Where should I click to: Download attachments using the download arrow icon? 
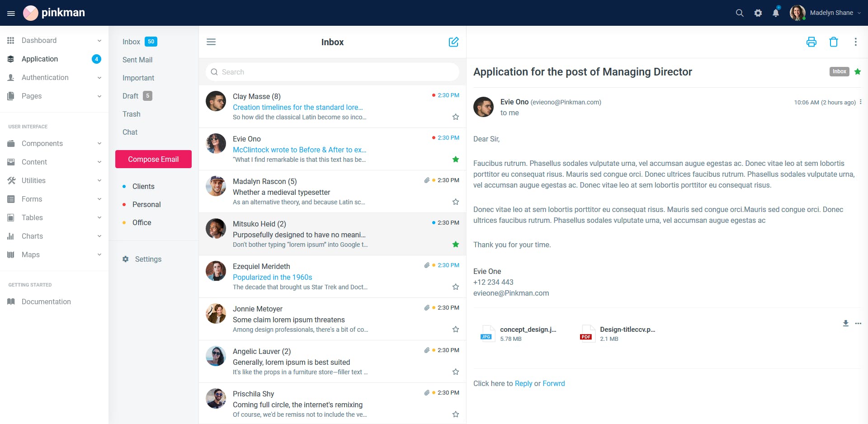pyautogui.click(x=845, y=323)
